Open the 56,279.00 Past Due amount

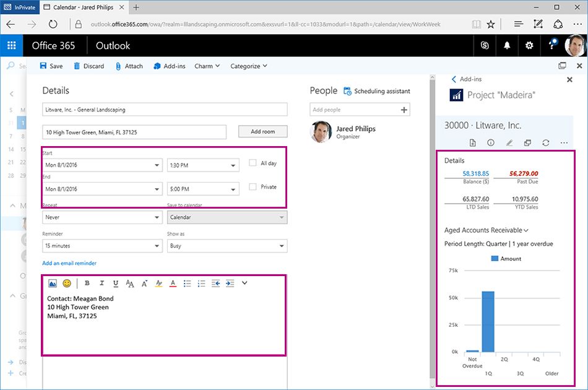point(524,173)
